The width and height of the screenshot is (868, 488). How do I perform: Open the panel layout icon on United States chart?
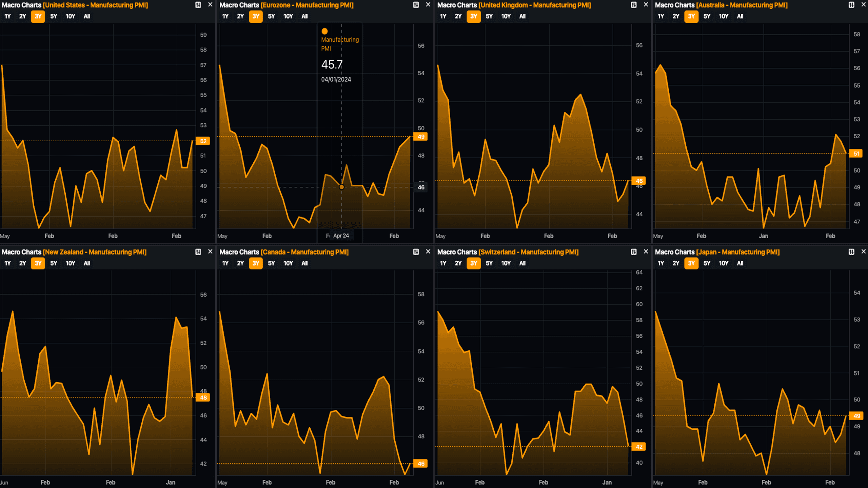tap(198, 5)
